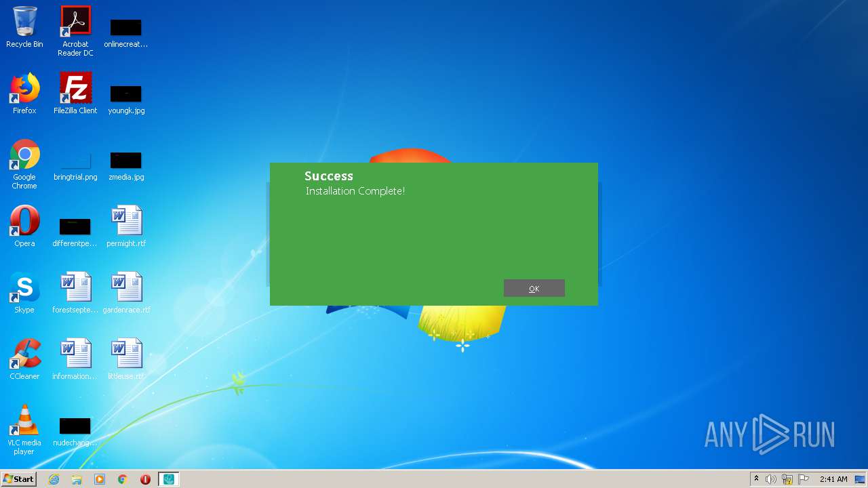
Task: Show hidden system tray icons
Action: pyautogui.click(x=756, y=479)
